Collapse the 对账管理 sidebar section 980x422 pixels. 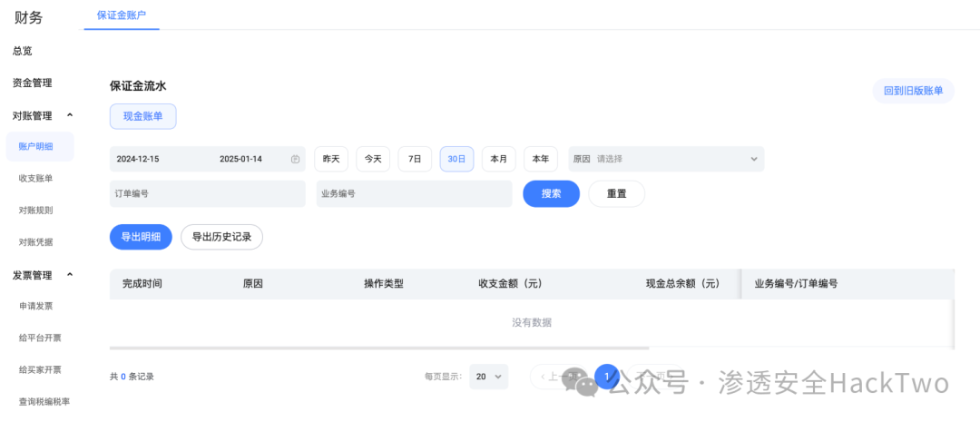69,115
